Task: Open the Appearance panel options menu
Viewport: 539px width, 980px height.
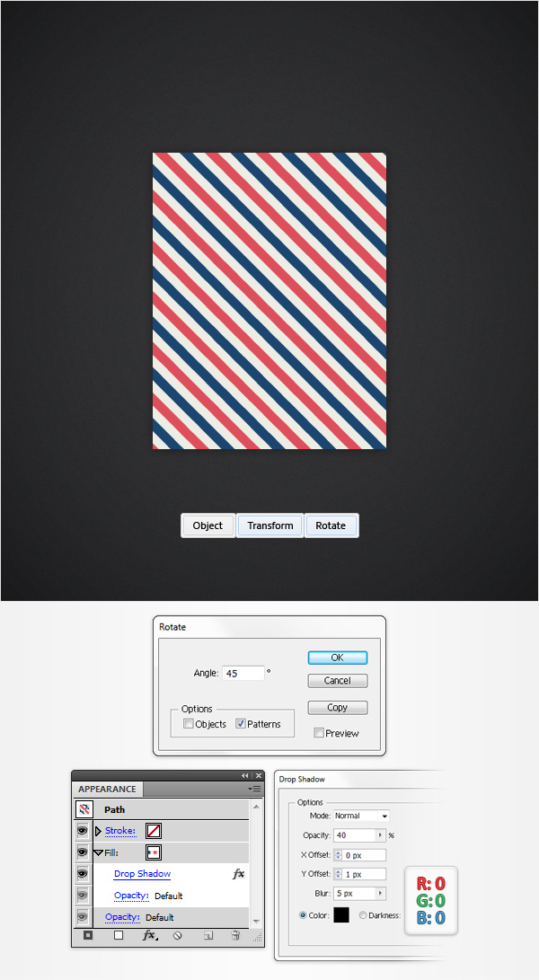Action: (x=254, y=790)
